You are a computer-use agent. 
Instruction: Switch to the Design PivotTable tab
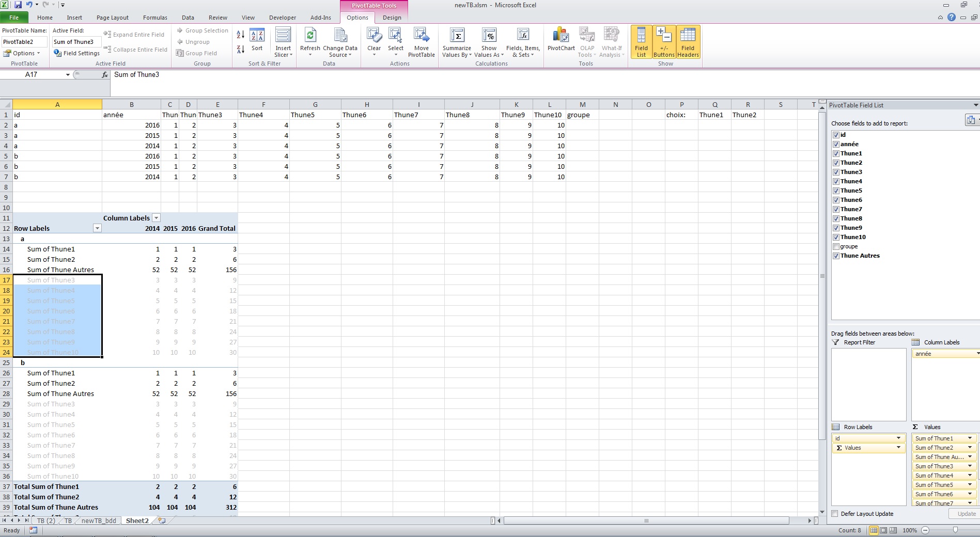(x=392, y=18)
